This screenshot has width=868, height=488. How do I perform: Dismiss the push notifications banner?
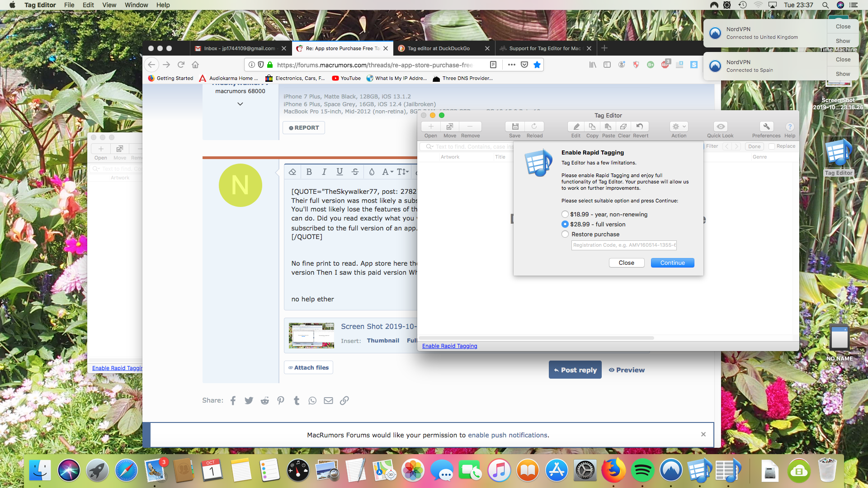coord(703,434)
